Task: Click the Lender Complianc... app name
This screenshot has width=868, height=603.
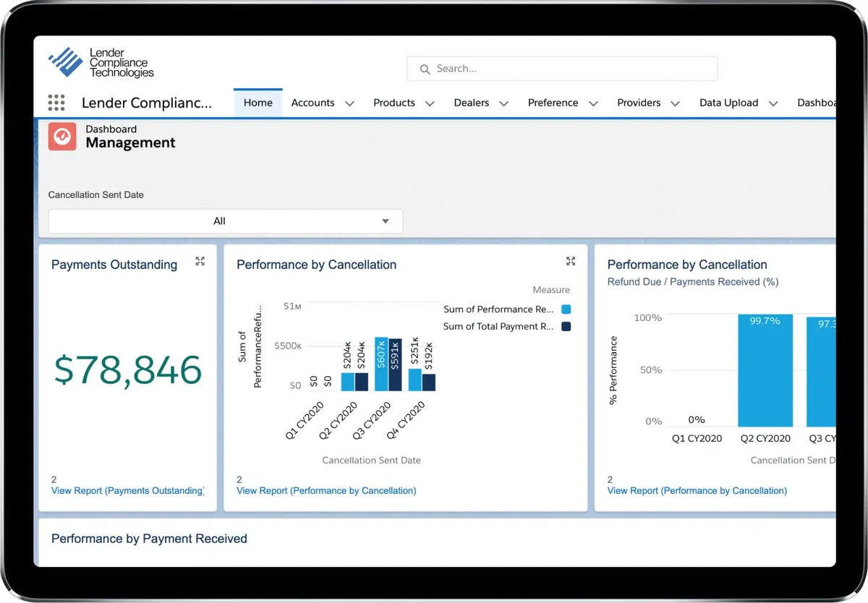Action: coord(147,103)
